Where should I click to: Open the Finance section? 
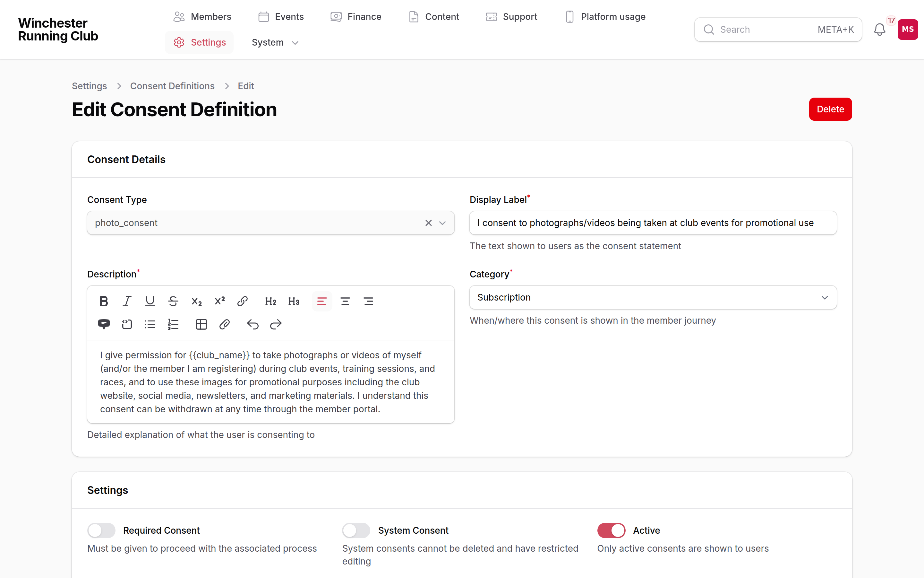tap(356, 17)
